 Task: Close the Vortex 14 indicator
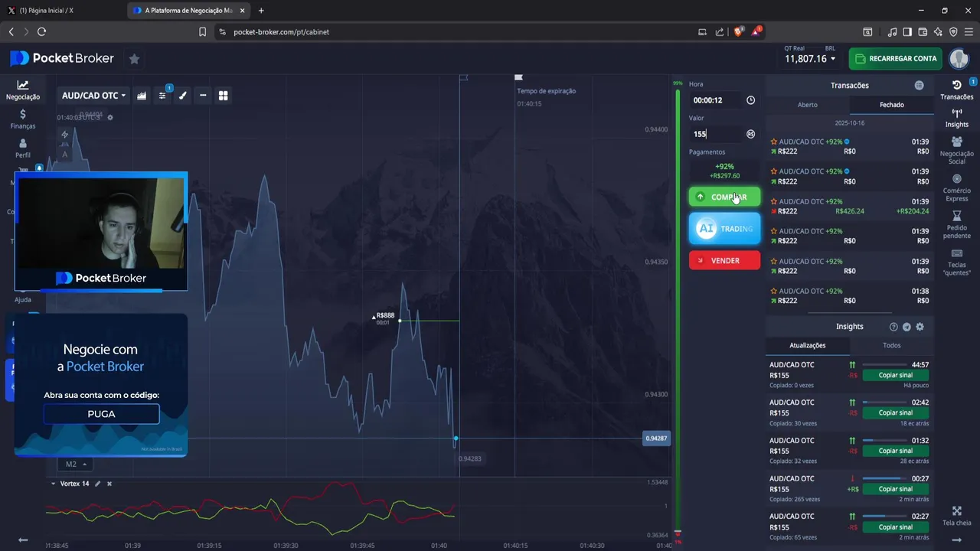click(x=109, y=484)
